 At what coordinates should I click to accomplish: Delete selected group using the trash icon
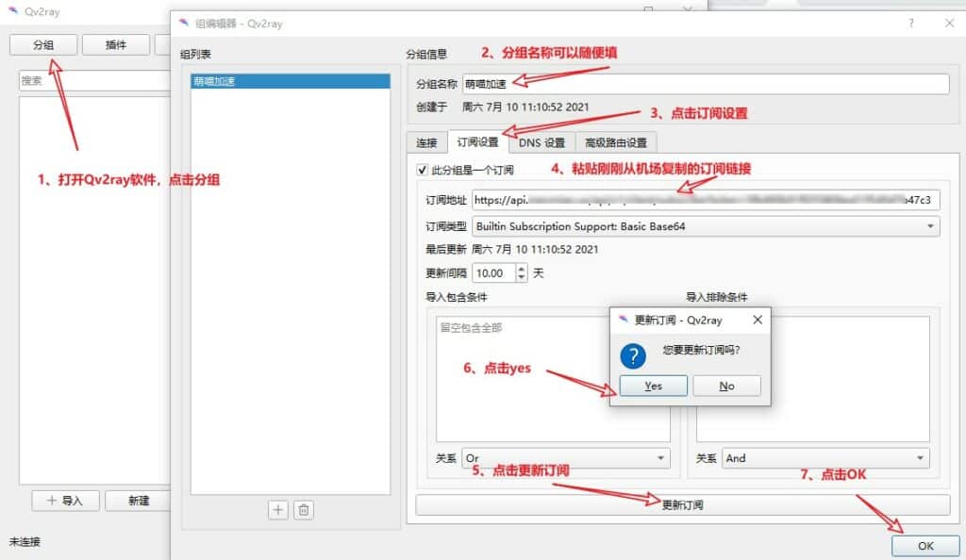304,510
